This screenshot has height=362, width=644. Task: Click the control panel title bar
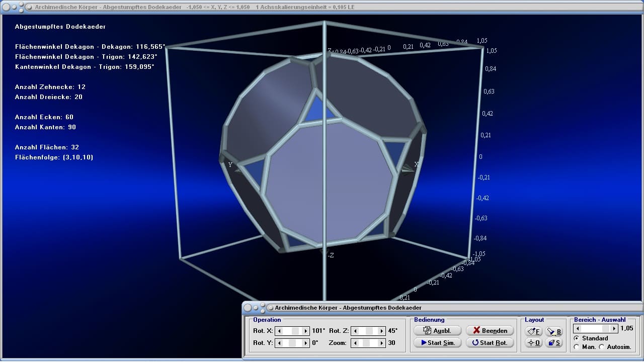coord(443,307)
